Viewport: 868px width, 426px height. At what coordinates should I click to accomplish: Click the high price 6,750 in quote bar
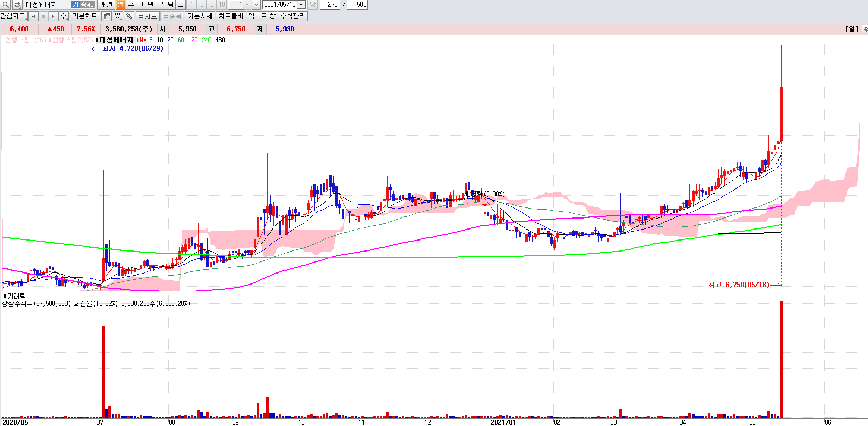pyautogui.click(x=236, y=29)
